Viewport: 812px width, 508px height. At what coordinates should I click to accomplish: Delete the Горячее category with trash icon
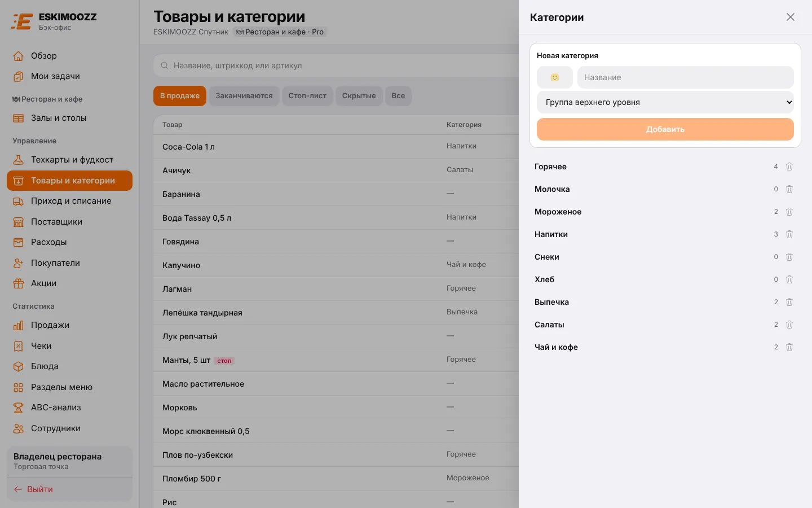pos(789,167)
